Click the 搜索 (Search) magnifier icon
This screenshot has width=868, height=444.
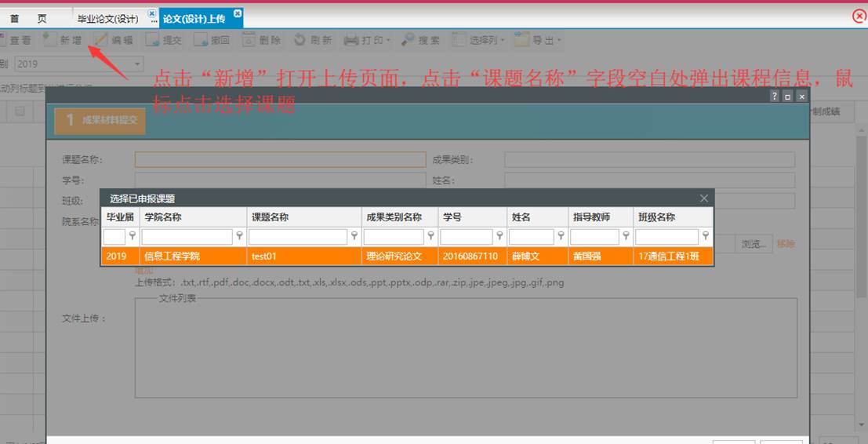pyautogui.click(x=409, y=40)
